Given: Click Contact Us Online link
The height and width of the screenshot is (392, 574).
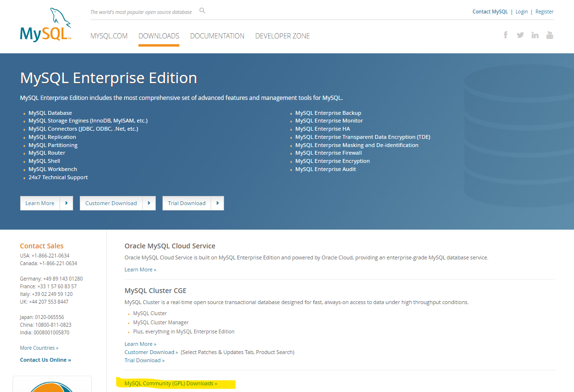Looking at the screenshot, I should tap(45, 360).
